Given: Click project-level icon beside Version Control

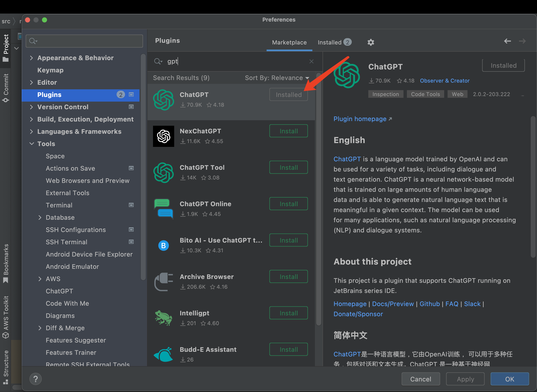Looking at the screenshot, I should (x=131, y=107).
